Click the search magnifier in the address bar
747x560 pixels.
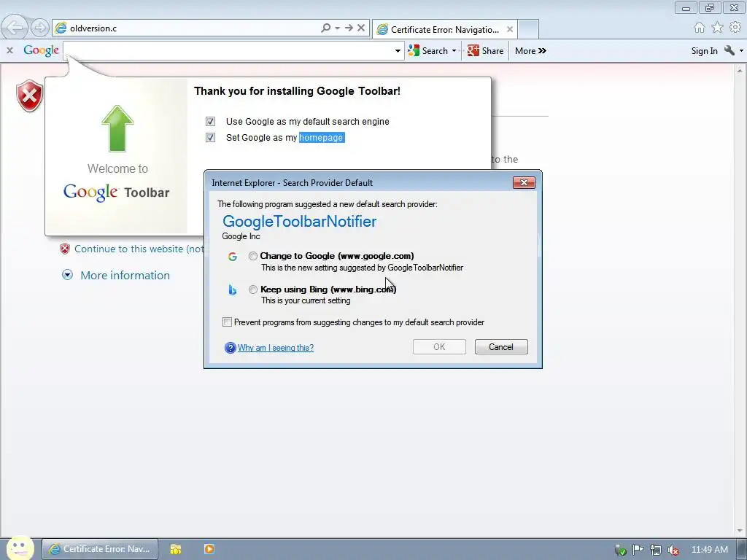[325, 28]
